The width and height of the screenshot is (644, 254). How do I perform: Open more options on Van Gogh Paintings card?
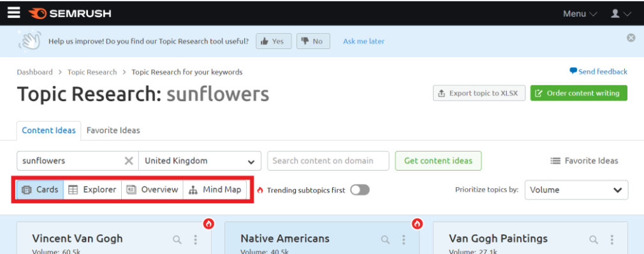click(611, 239)
